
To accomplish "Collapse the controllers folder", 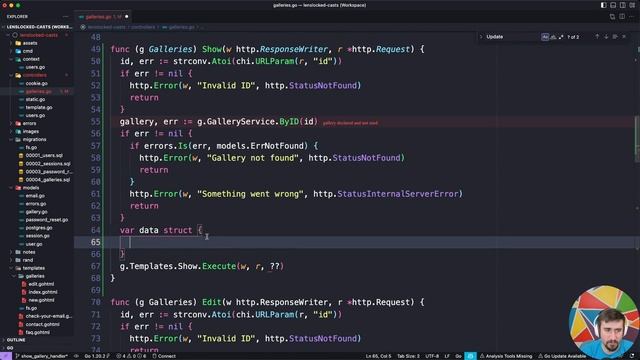I will tap(37, 75).
